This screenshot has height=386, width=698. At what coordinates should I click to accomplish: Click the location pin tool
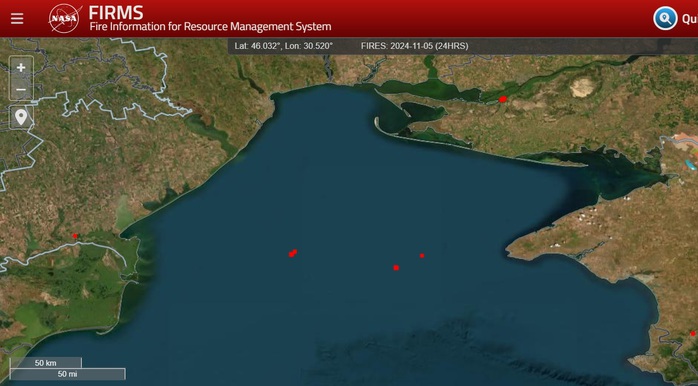tap(21, 118)
